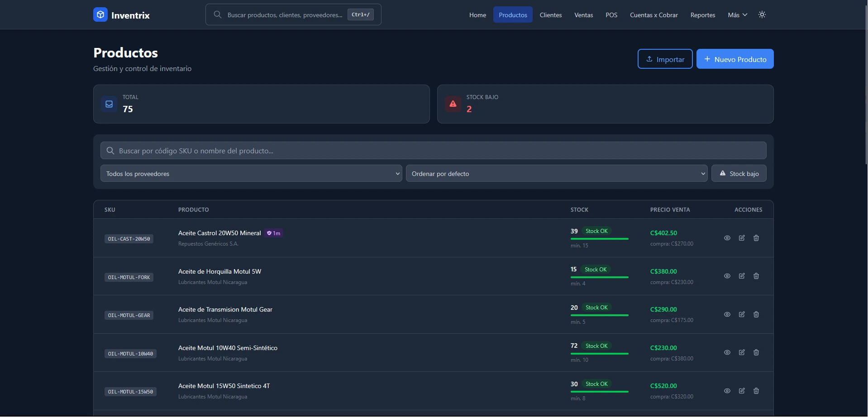This screenshot has width=868, height=417.
Task: Click product name Aceite Motul 15W50 Sintetico 4T
Action: (x=224, y=386)
